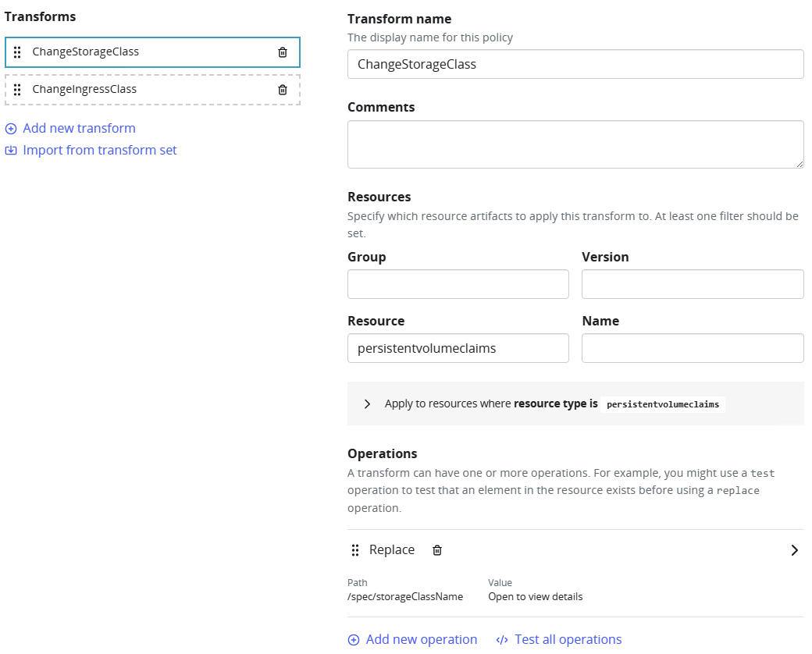Viewport: 812px width, 654px height.
Task: Delete the Replace operation with trash icon
Action: [x=437, y=550]
